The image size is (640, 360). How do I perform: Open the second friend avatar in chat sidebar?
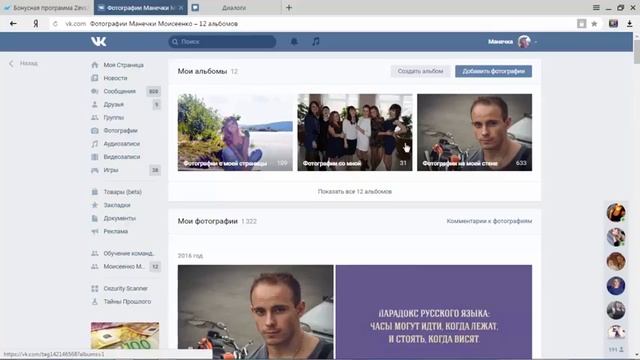pyautogui.click(x=616, y=237)
